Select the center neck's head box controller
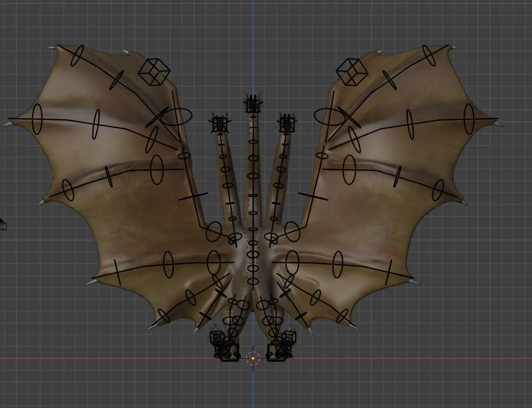 tap(252, 106)
